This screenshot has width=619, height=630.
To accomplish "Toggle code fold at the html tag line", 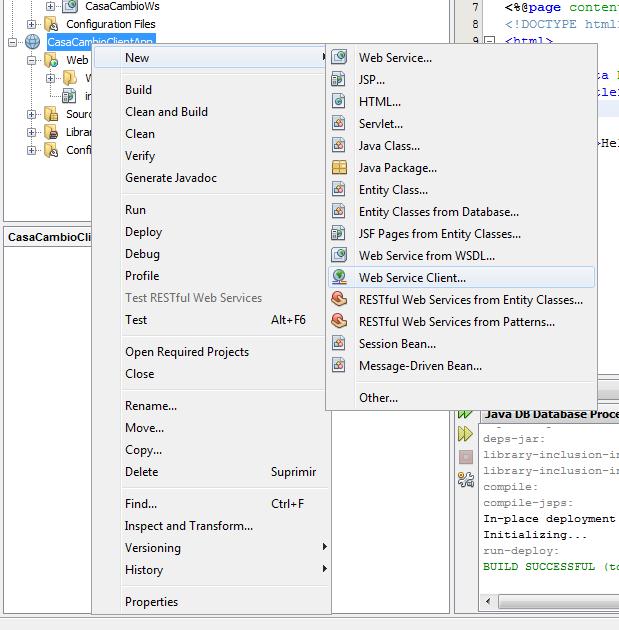I will 490,40.
